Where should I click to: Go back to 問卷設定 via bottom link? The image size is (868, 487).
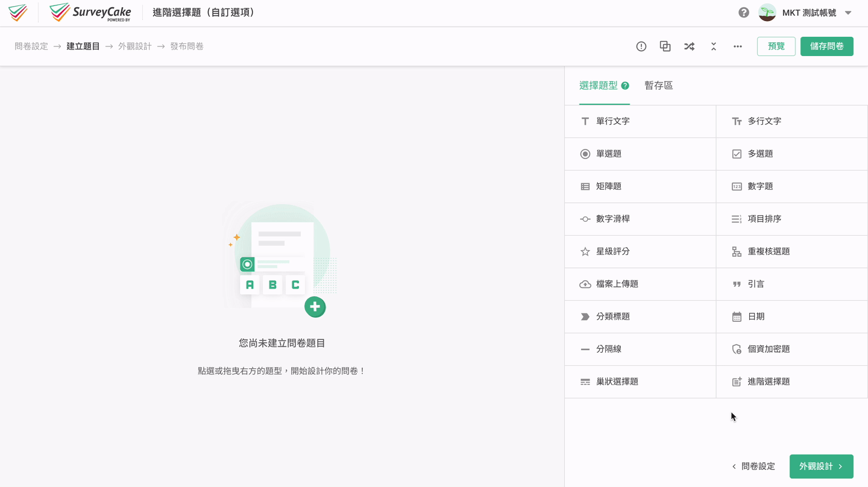[753, 467]
